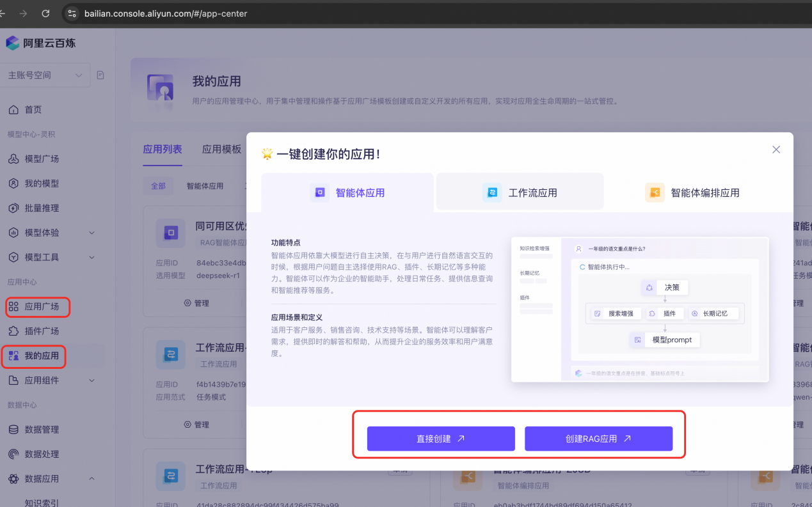
Task: Click the 功能特点 heading in dialog
Action: tap(285, 243)
